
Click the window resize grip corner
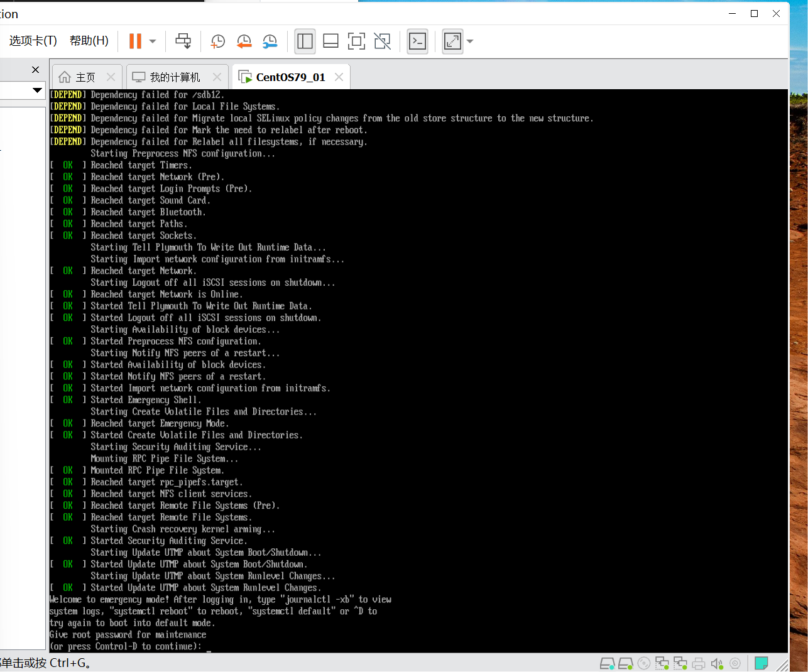(x=782, y=664)
